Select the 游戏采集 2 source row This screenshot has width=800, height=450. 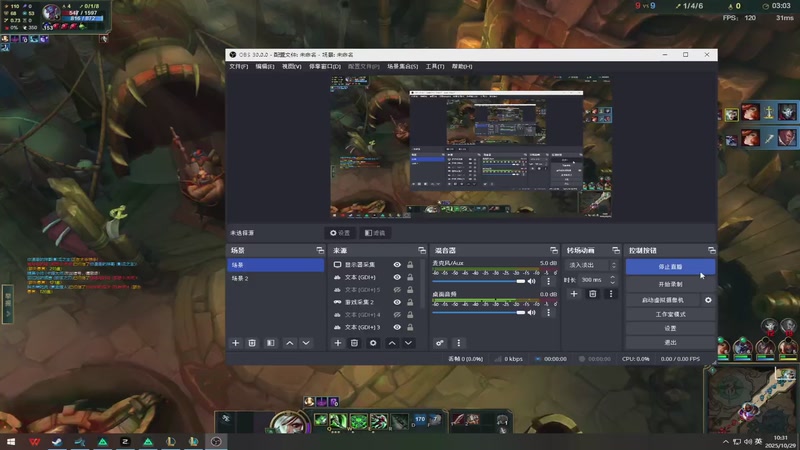coord(375,302)
